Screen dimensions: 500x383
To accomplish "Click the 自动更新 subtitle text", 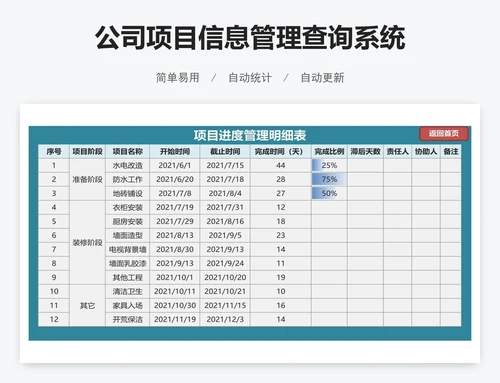I will point(322,78).
